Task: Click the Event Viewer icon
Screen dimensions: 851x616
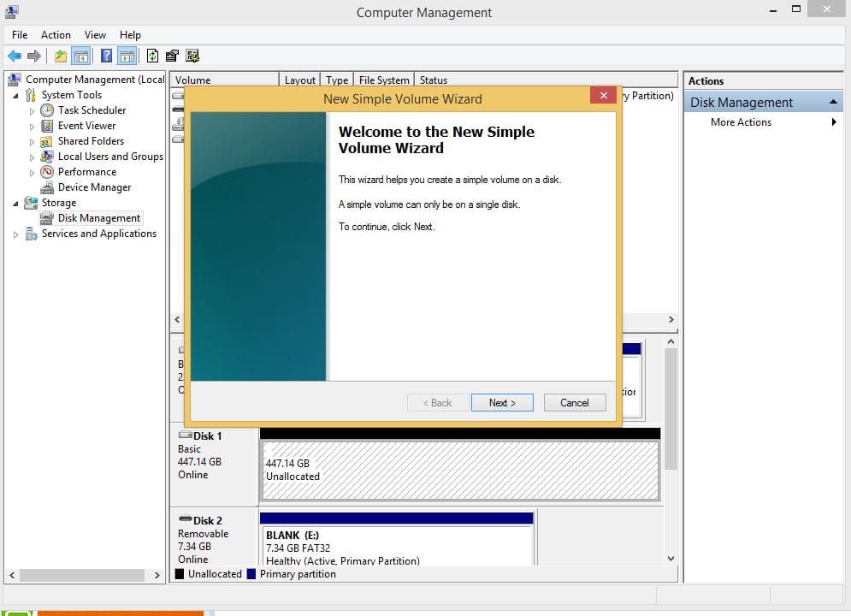Action: 47,126
